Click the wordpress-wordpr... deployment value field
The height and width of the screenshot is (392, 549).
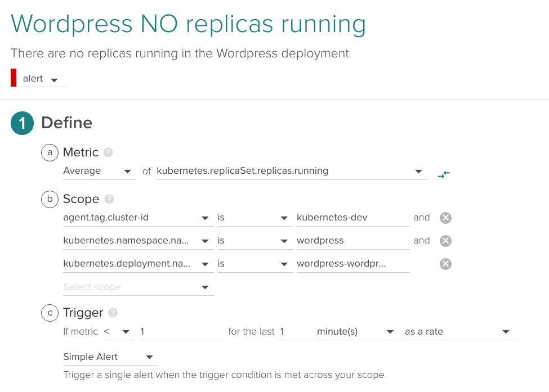(x=353, y=264)
